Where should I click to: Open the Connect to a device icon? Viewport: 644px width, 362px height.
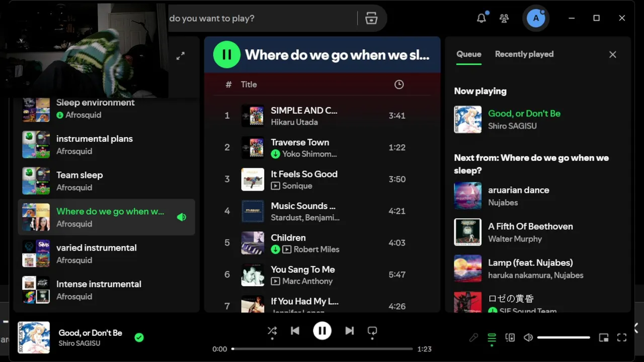point(510,337)
